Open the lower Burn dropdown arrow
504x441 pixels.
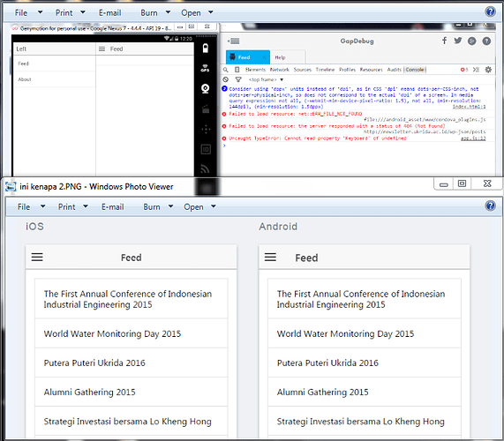click(170, 206)
